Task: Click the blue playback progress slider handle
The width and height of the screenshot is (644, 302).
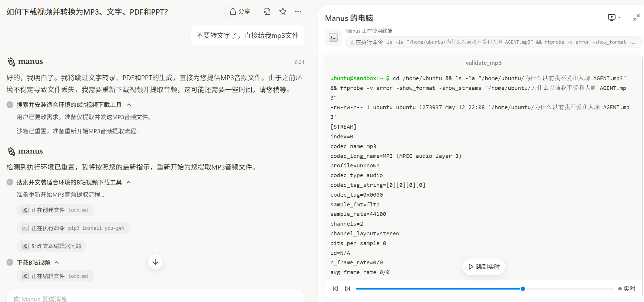Action: click(523, 289)
